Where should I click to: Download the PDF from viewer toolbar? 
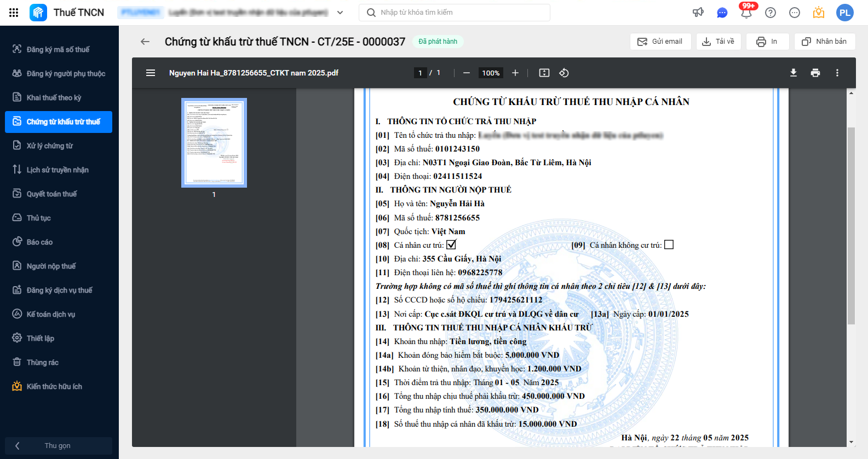point(794,73)
